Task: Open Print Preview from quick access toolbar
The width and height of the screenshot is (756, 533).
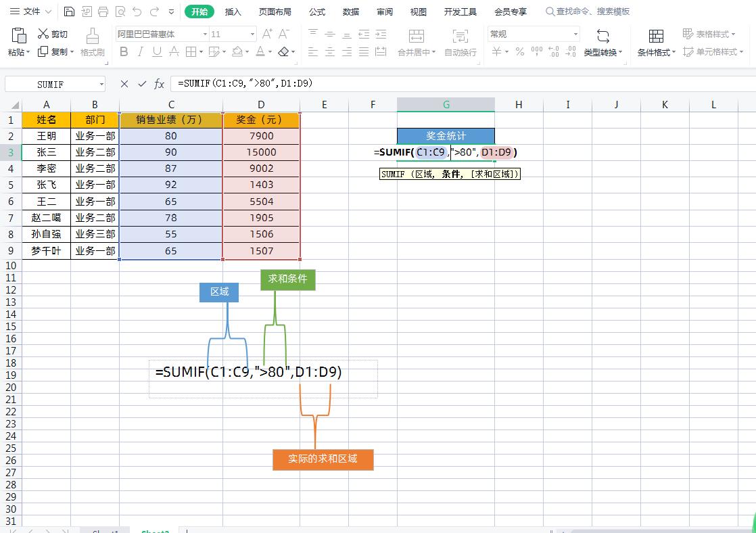Action: 120,11
